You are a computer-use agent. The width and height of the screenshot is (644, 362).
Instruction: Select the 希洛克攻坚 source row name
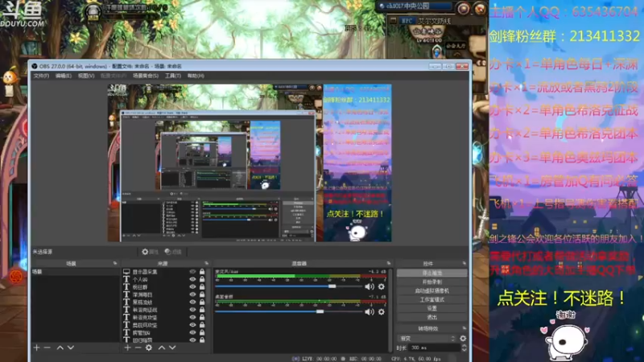coord(145,317)
